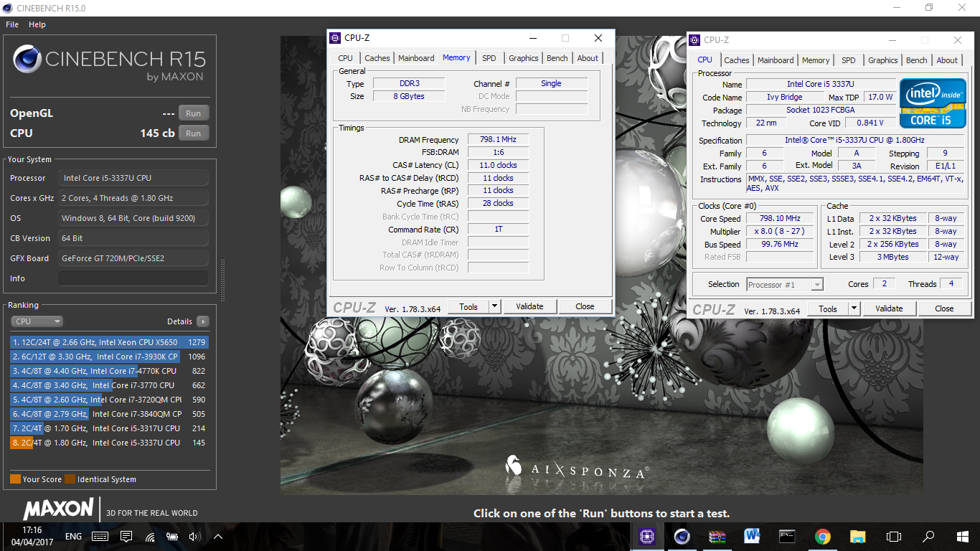The width and height of the screenshot is (980, 551).
Task: Open Google Chrome from the taskbar
Action: coord(822,536)
